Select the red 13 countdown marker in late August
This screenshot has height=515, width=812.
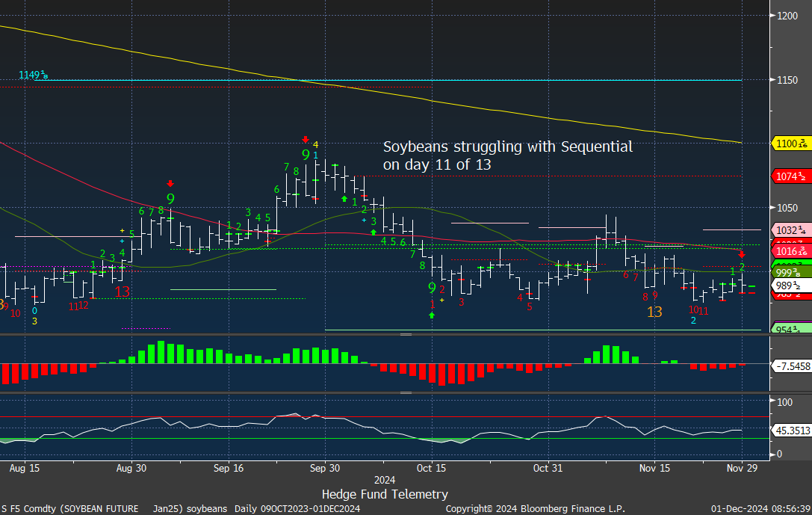(123, 292)
